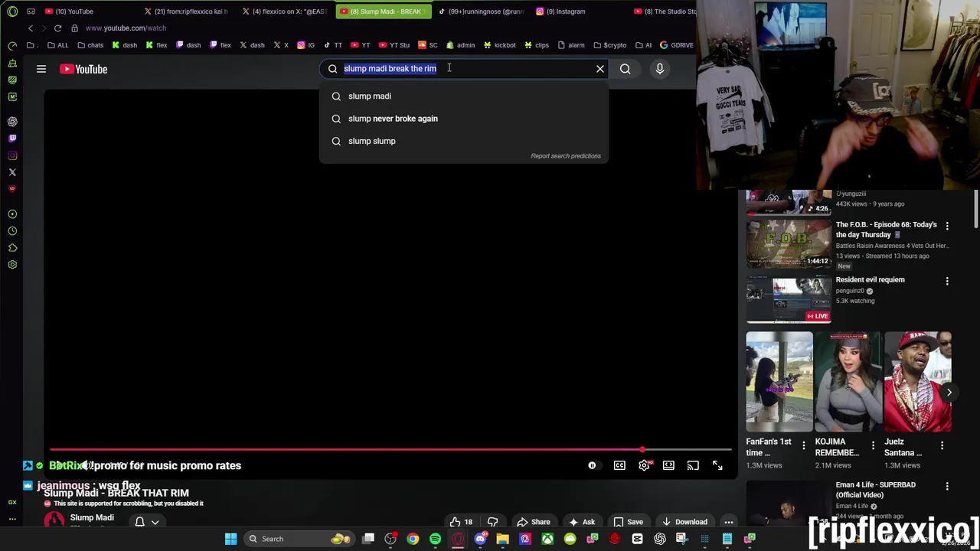
Task: Open Instagram in Opera sidebar
Action: tap(12, 155)
